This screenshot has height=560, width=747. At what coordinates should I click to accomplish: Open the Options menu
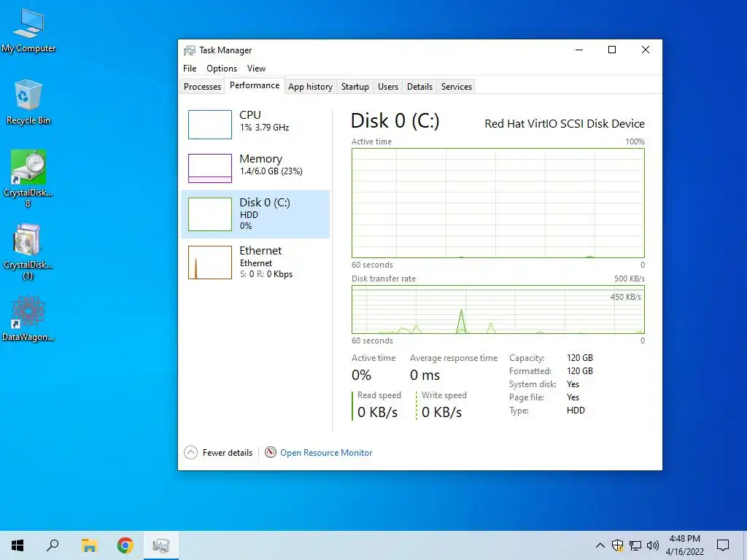[222, 68]
